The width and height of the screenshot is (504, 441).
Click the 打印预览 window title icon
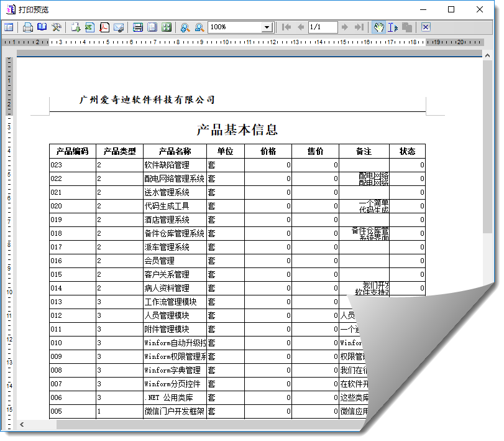pos(11,10)
